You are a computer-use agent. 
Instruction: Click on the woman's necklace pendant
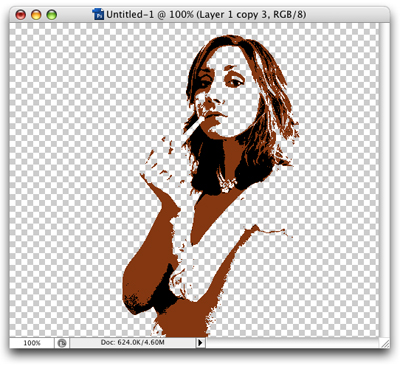click(227, 184)
